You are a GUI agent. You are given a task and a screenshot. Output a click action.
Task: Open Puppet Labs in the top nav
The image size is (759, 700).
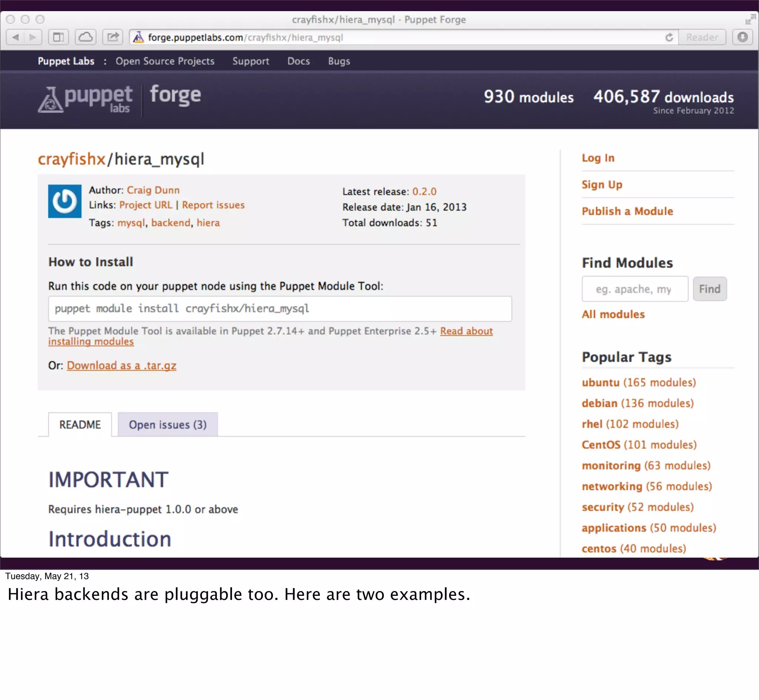point(66,61)
